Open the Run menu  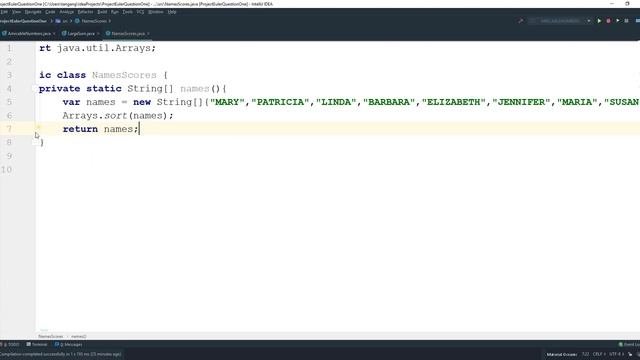point(115,12)
